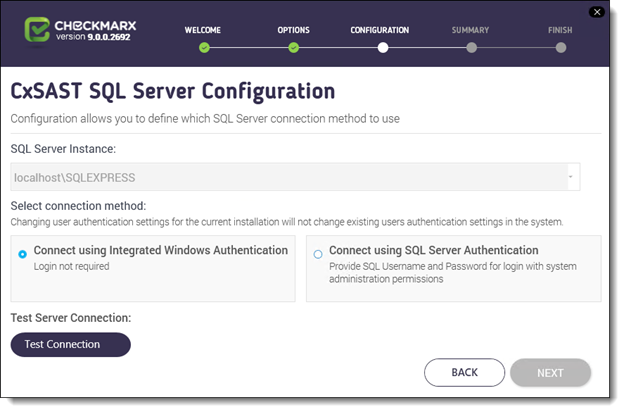The width and height of the screenshot is (624, 412).
Task: Select the CONFIGURATION step label
Action: (380, 30)
